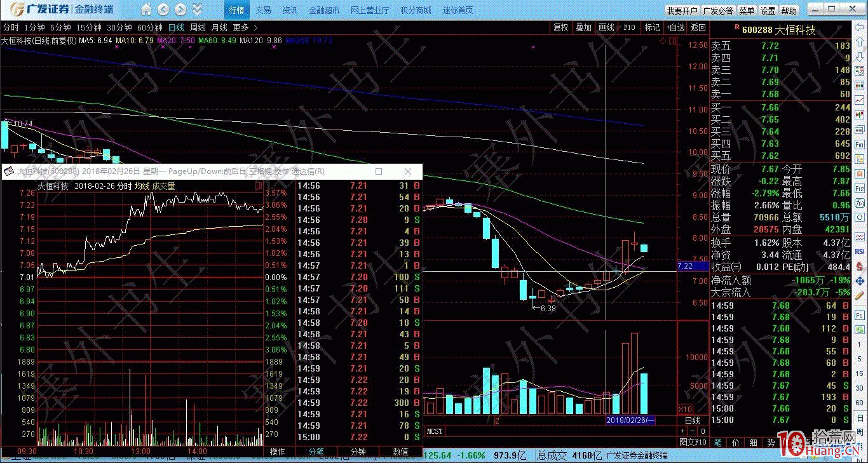Open the 网上营业厅 tab
Image resolution: width=868 pixels, height=463 pixels.
point(370,10)
